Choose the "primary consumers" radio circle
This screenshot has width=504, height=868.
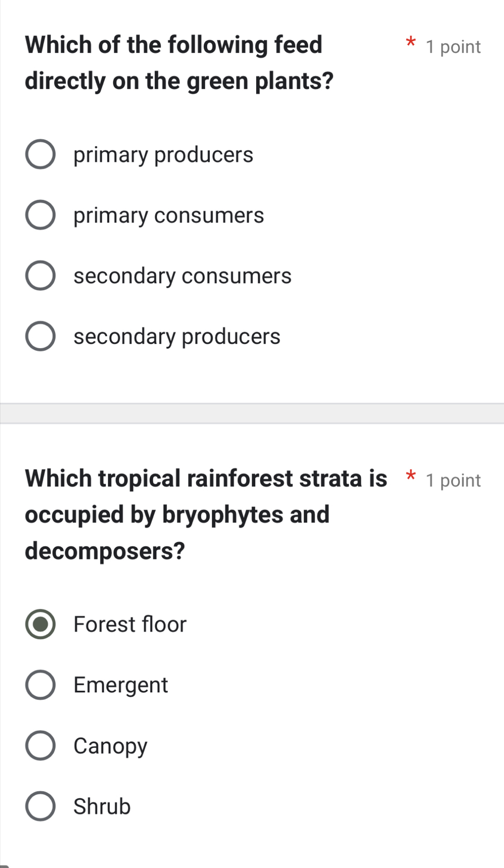tap(40, 215)
